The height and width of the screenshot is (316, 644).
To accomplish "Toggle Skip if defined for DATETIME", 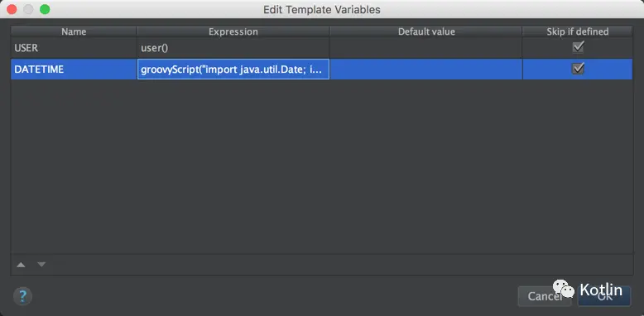I will point(578,69).
